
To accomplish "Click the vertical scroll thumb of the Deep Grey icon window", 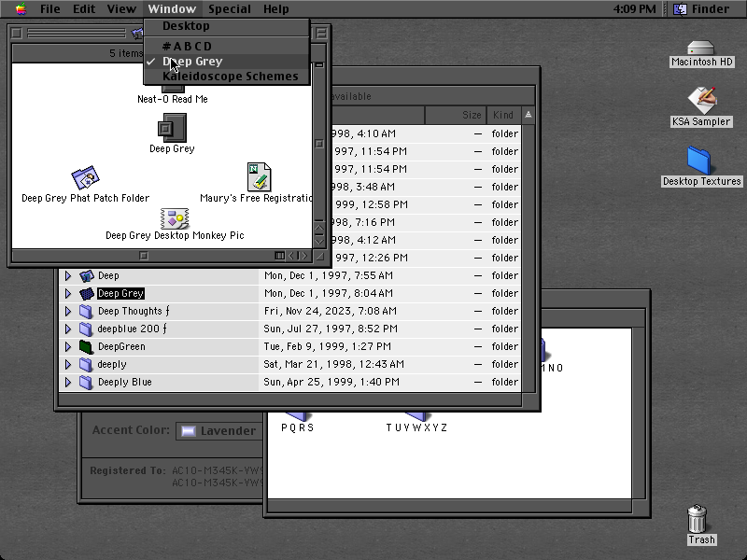I will (x=319, y=144).
